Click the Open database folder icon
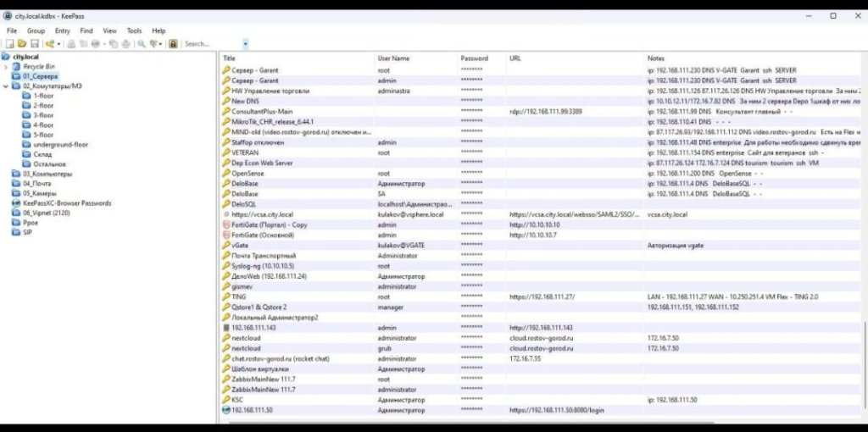868x432 pixels. click(22, 43)
